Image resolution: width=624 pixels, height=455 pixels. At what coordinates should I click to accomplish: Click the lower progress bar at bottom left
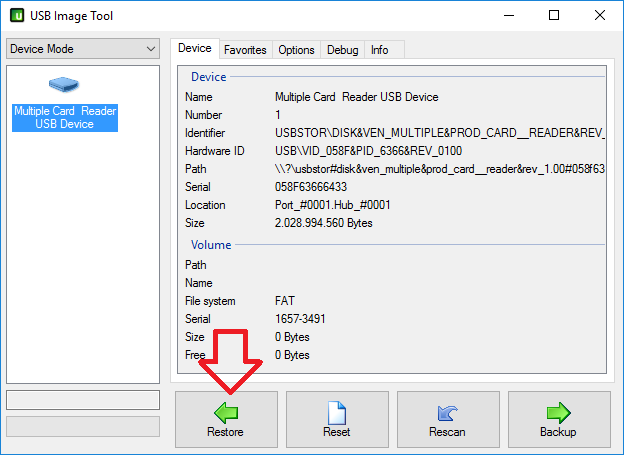click(x=83, y=427)
